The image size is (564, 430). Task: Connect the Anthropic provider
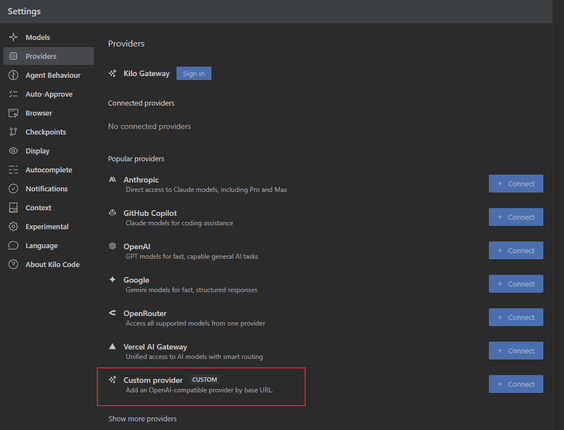(x=516, y=184)
